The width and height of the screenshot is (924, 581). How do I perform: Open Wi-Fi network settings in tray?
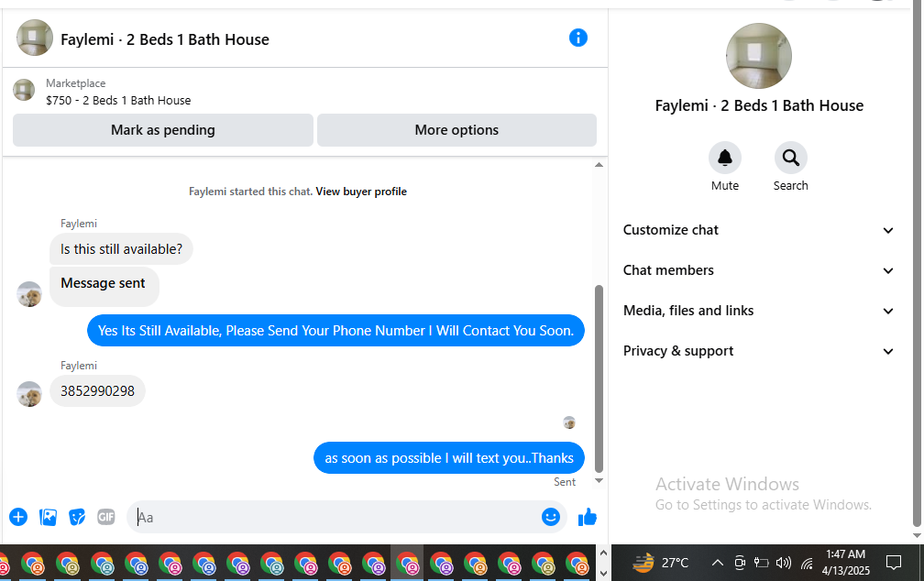[807, 564]
